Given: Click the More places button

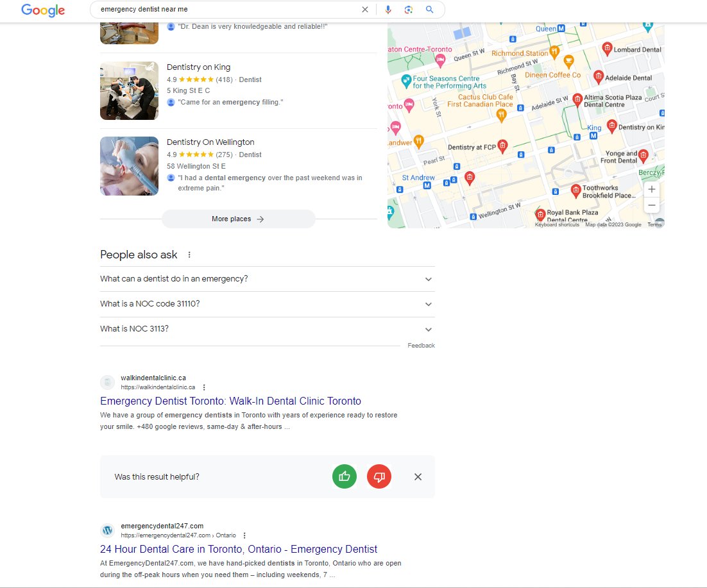Looking at the screenshot, I should point(238,219).
